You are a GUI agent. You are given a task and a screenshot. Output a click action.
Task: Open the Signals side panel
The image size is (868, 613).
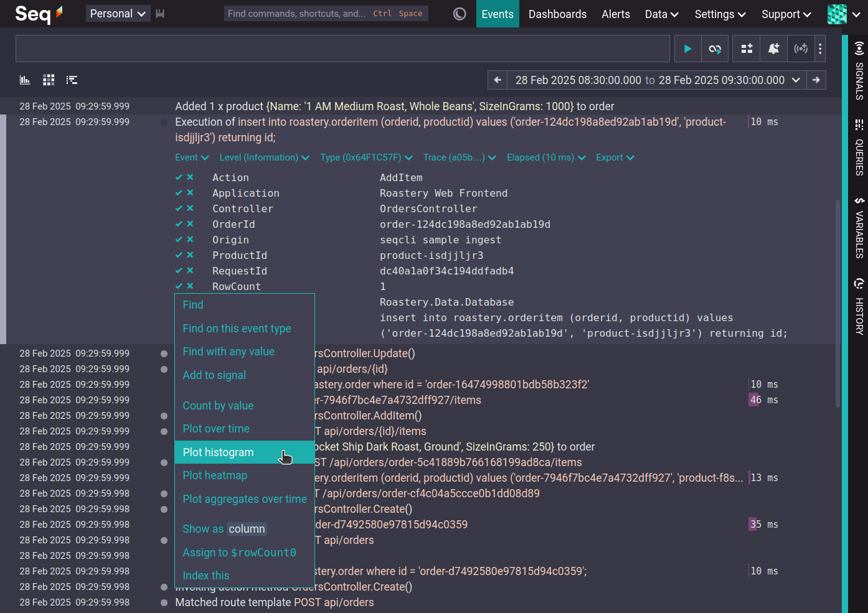[859, 70]
